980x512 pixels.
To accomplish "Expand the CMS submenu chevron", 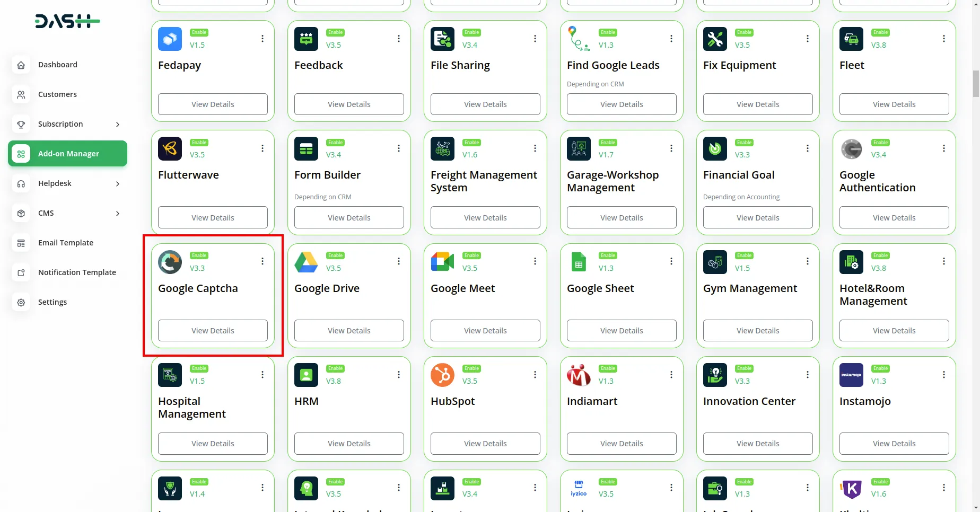I will [118, 214].
